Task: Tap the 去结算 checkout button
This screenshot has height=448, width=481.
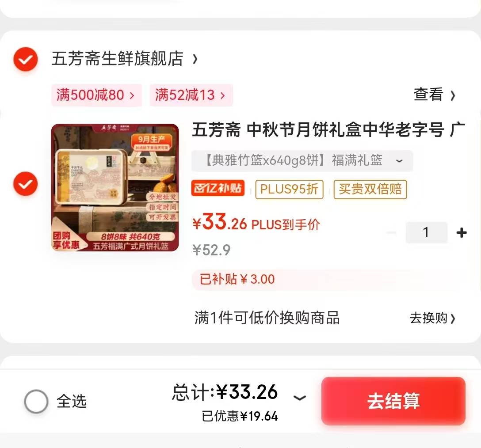Action: click(x=393, y=401)
